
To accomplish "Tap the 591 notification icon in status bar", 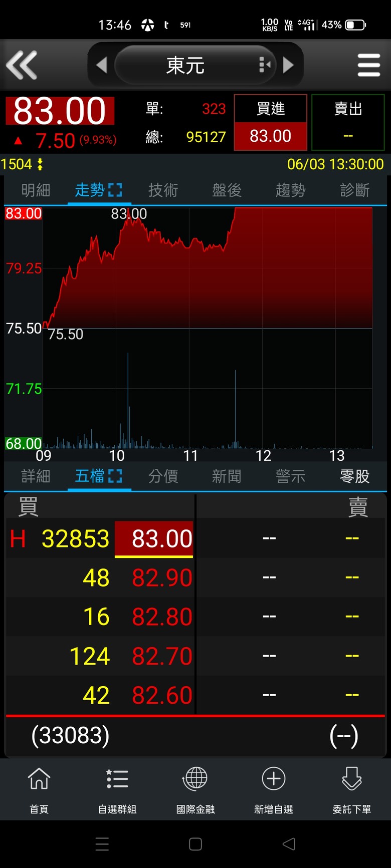I will (185, 25).
